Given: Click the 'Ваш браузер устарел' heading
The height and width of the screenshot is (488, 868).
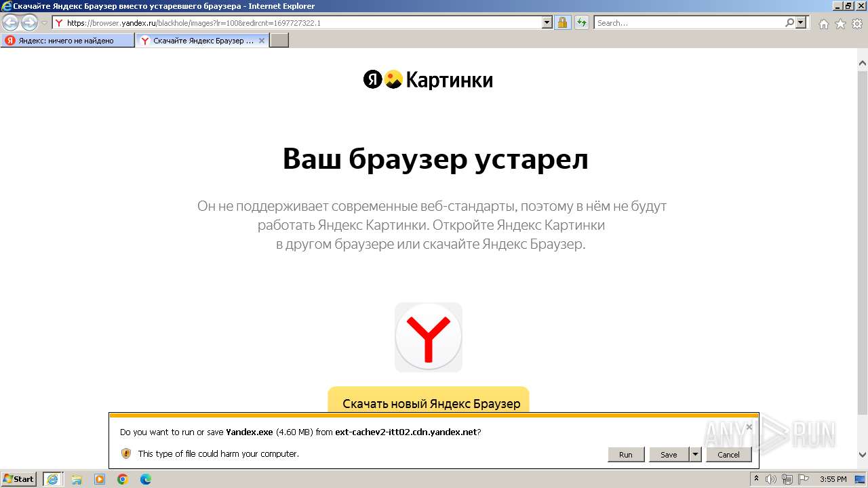Looking at the screenshot, I should (435, 160).
